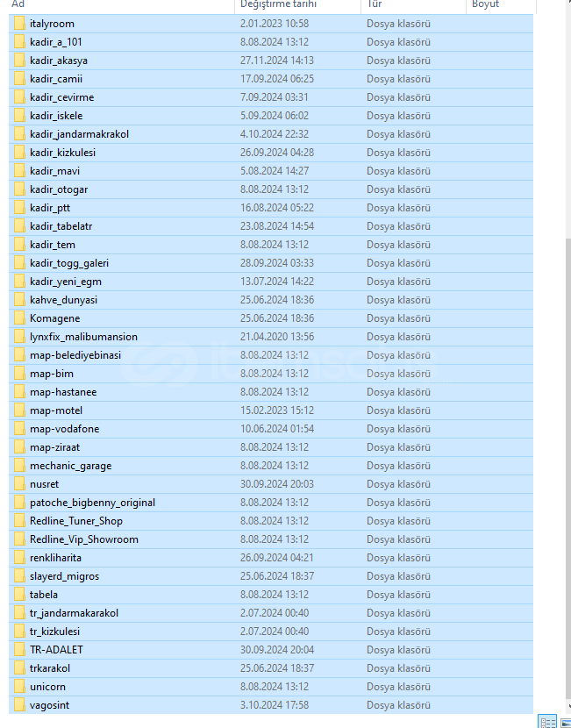This screenshot has width=571, height=728.
Task: Select the kadir_cevirme folder icon
Action: [x=19, y=97]
